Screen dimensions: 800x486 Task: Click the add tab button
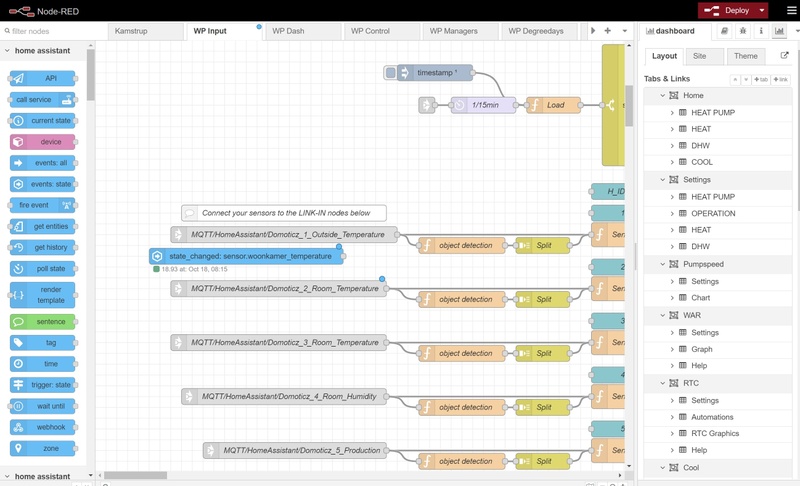761,80
